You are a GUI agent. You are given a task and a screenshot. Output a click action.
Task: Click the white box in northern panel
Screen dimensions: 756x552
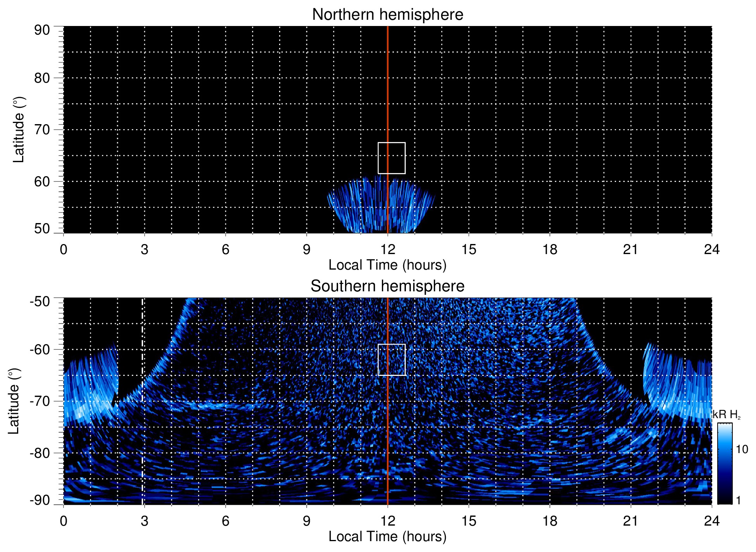392,158
